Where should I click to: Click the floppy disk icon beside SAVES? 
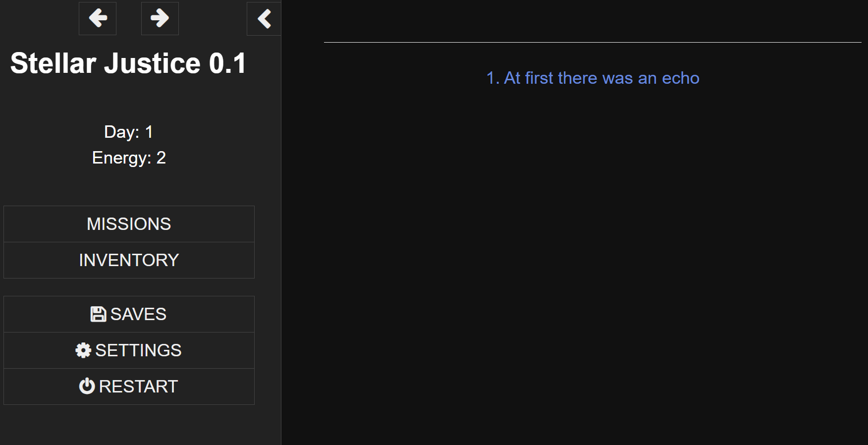(98, 314)
